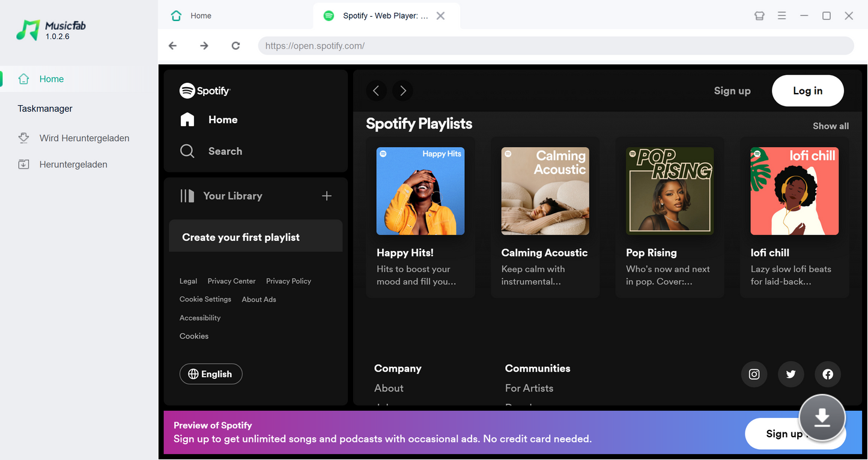This screenshot has width=868, height=460.
Task: Open Spotify's Facebook page via footer icon
Action: pos(827,374)
